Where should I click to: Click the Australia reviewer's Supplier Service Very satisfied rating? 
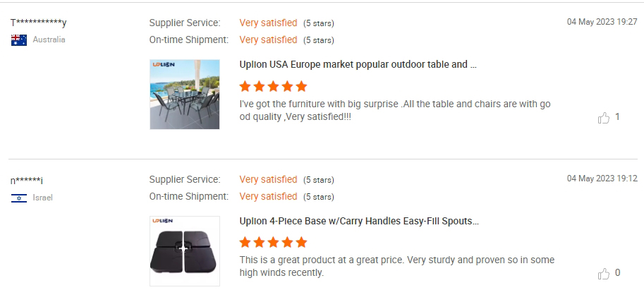click(x=268, y=23)
